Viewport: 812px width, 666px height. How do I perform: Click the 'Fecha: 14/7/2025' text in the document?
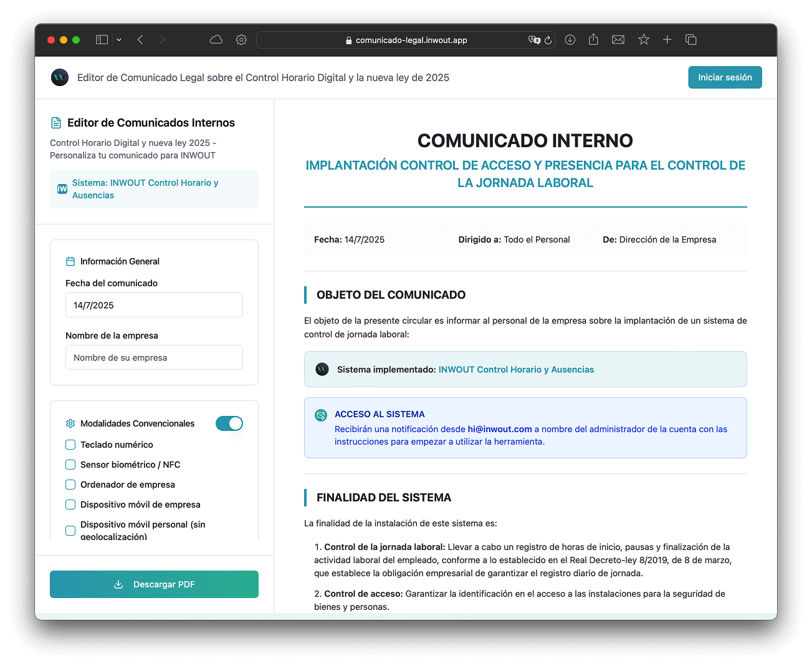pyautogui.click(x=349, y=239)
